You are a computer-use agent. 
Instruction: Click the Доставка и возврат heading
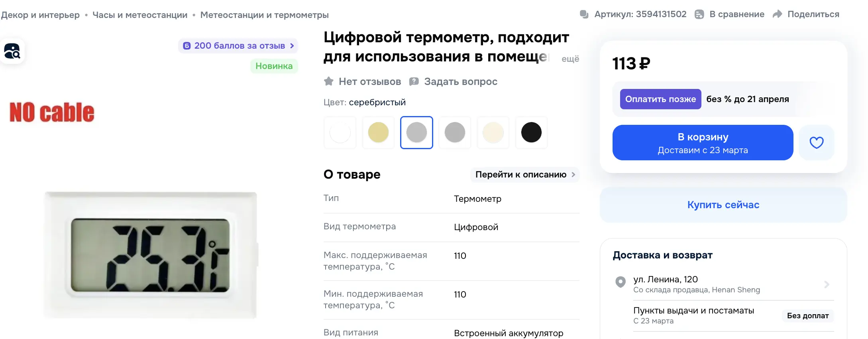click(x=662, y=255)
